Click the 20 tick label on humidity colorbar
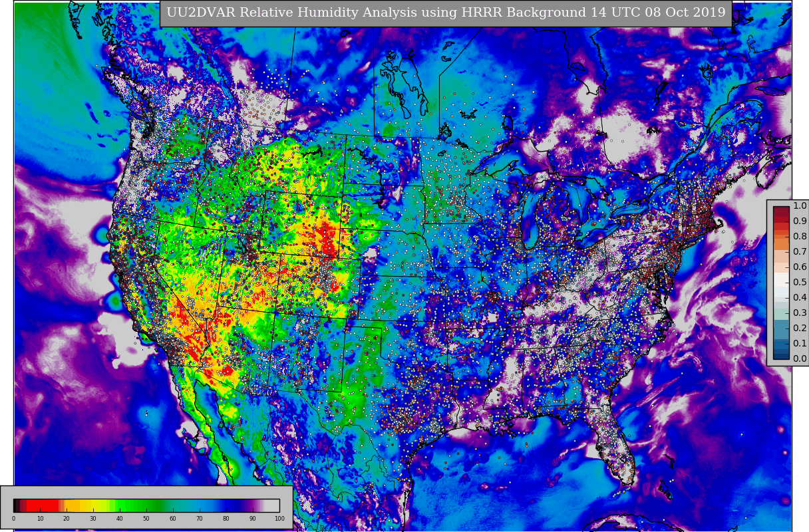This screenshot has height=532, width=809. [x=67, y=519]
